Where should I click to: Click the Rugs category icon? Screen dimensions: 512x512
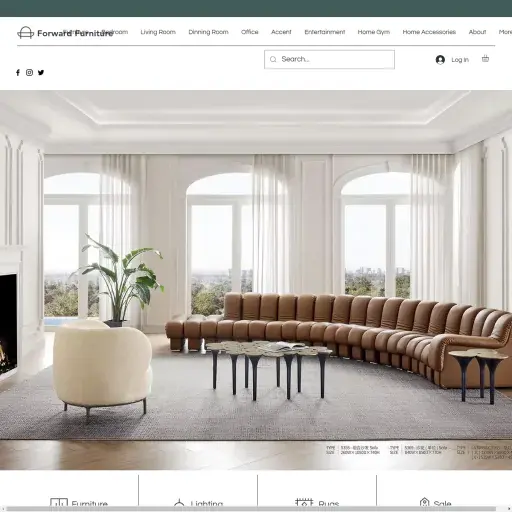pyautogui.click(x=304, y=502)
